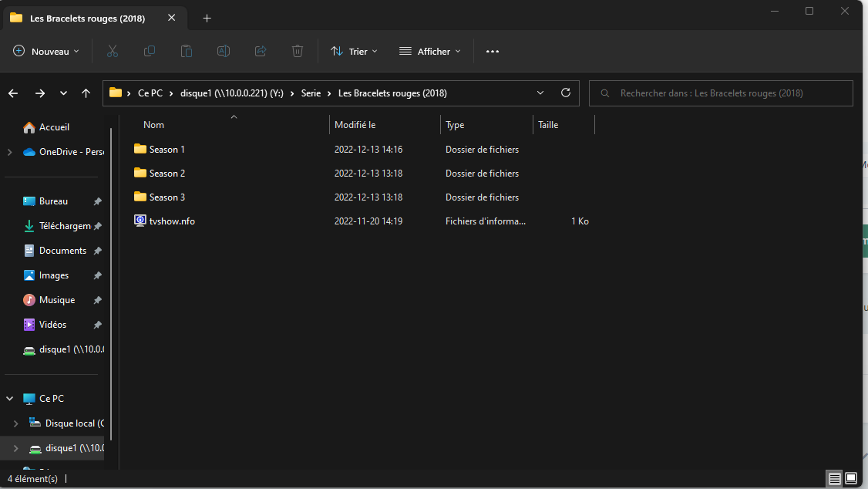
Task: Open the Trier sort dropdown
Action: 354,51
